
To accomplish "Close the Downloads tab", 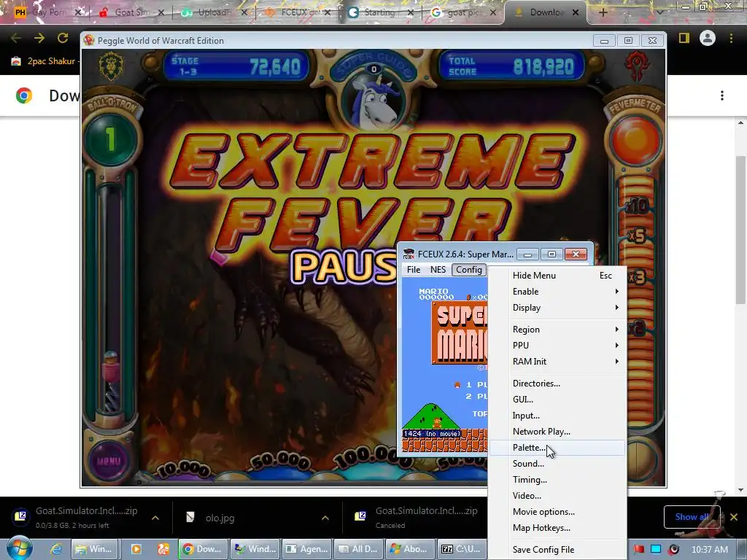I will [576, 12].
